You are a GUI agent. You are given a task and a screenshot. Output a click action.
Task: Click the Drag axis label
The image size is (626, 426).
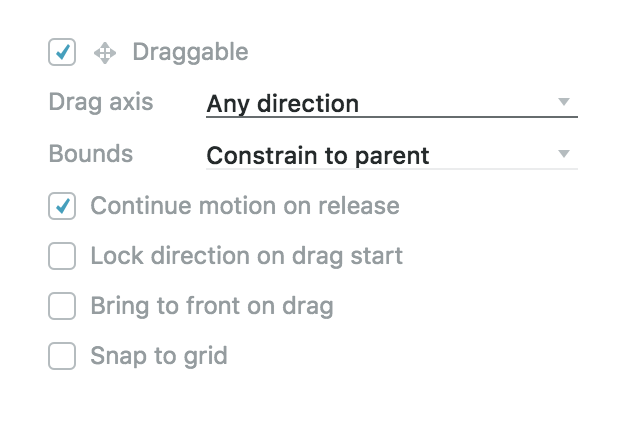tap(101, 102)
